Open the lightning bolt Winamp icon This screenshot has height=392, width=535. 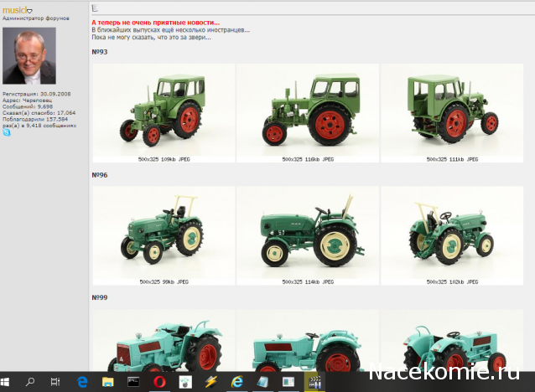[x=211, y=382]
